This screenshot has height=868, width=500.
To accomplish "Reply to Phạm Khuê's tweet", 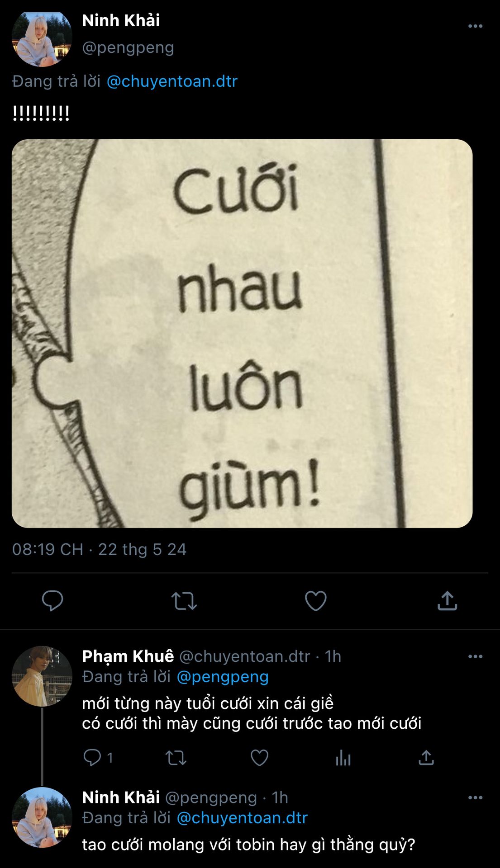I will [93, 757].
